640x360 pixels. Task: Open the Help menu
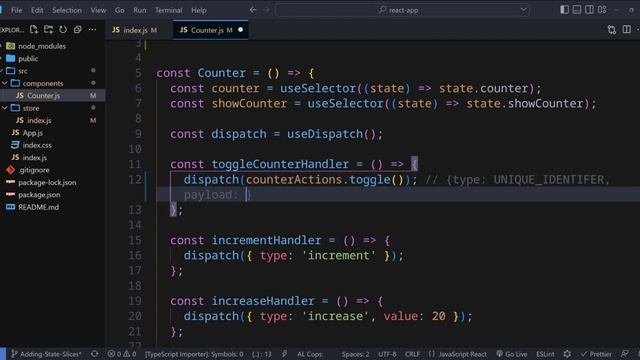[x=199, y=10]
